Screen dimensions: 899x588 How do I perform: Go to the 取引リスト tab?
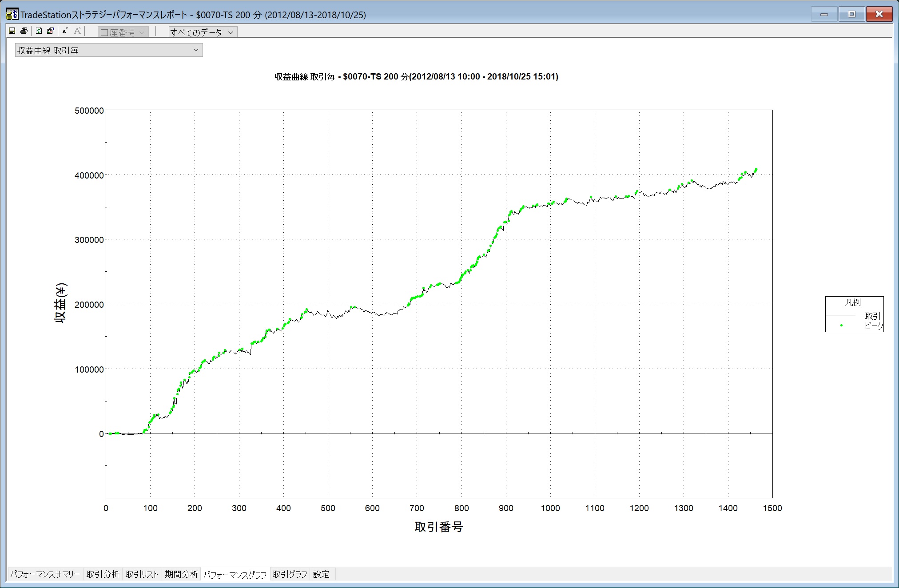[142, 574]
